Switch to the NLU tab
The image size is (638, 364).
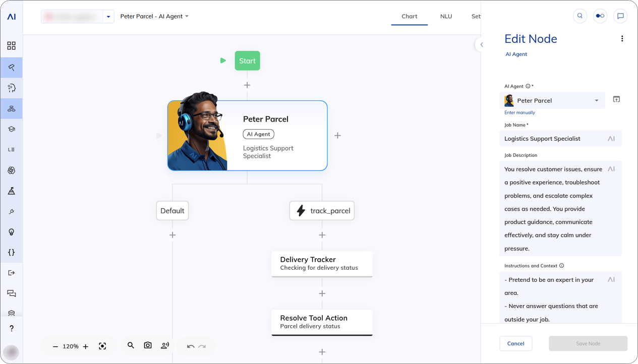pyautogui.click(x=446, y=16)
